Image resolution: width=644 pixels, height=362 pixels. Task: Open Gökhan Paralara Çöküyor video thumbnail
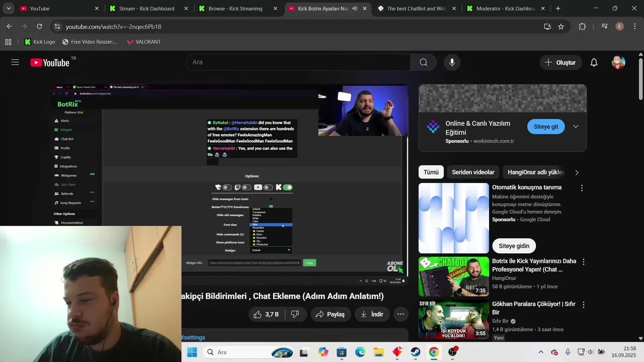[x=454, y=320]
